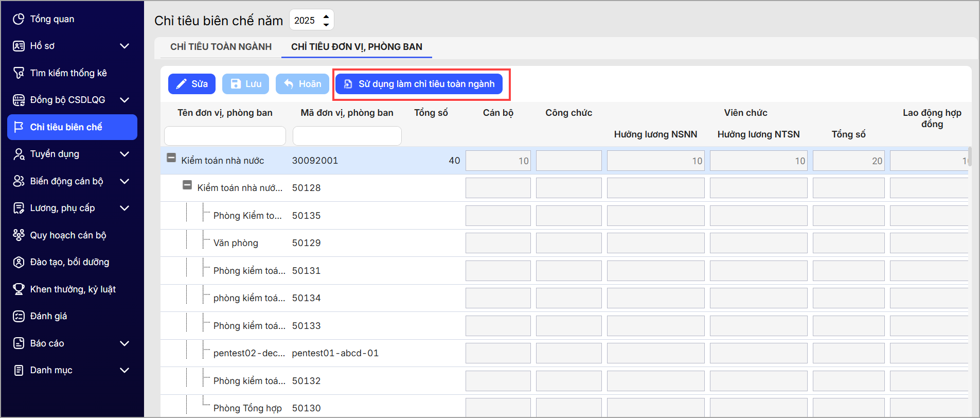This screenshot has height=418, width=980.
Task: Click the Tên đơn vị filter input field
Action: pyautogui.click(x=225, y=136)
